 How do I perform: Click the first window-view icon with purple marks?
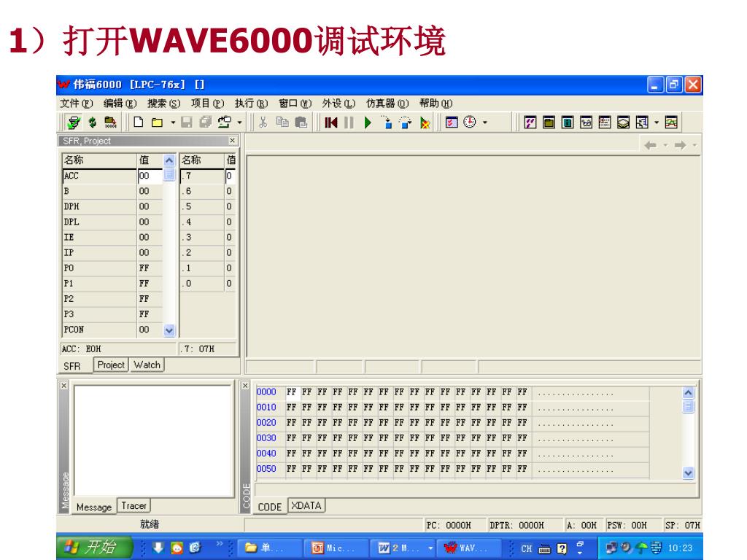530,122
